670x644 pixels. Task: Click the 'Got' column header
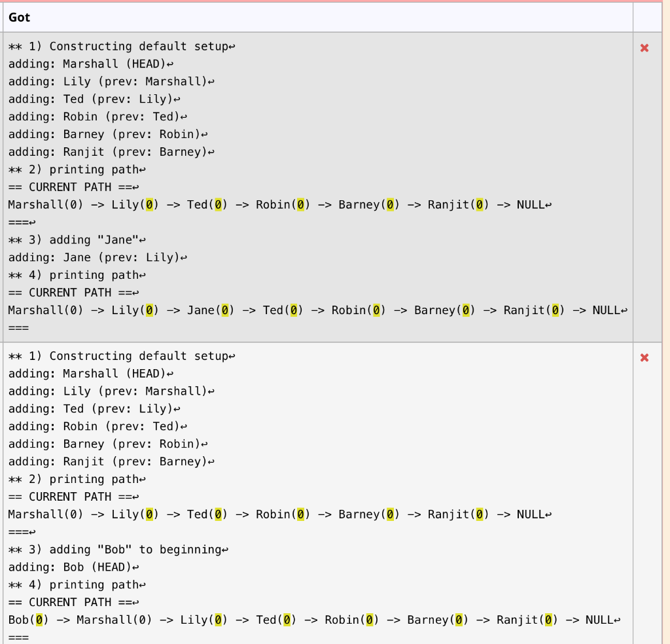pos(19,17)
